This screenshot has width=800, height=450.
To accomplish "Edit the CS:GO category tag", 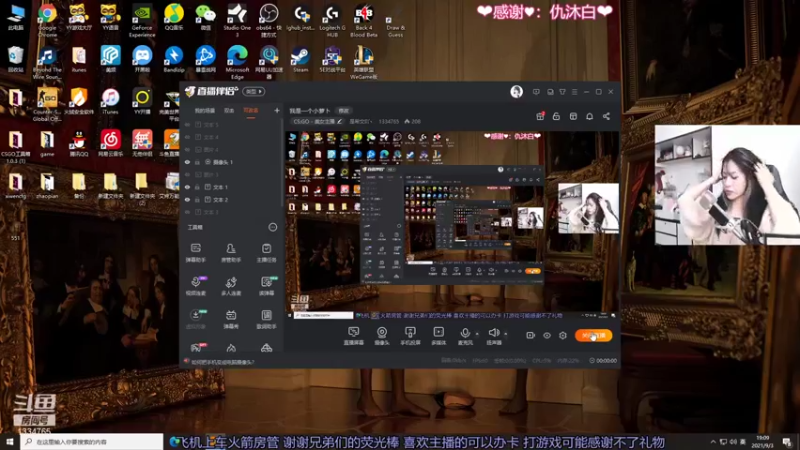I will (x=317, y=121).
